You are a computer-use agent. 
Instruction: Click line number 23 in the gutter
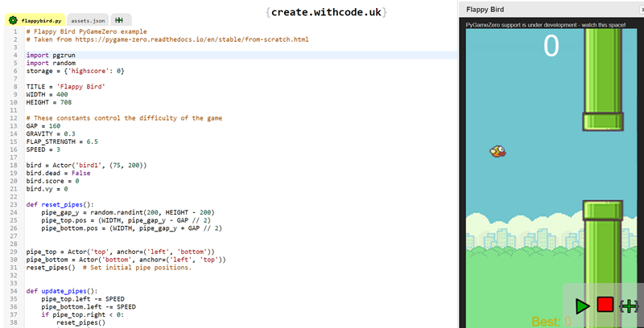[x=14, y=204]
